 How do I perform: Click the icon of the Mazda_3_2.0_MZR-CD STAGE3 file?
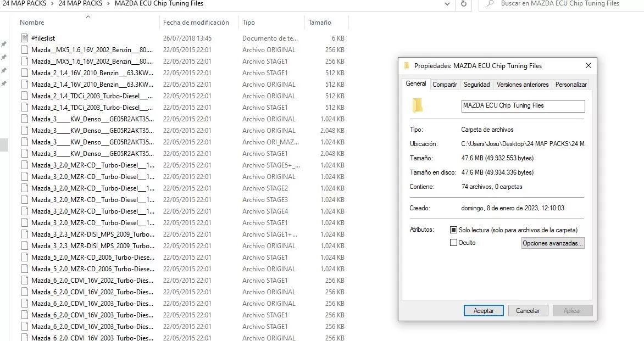(x=25, y=199)
